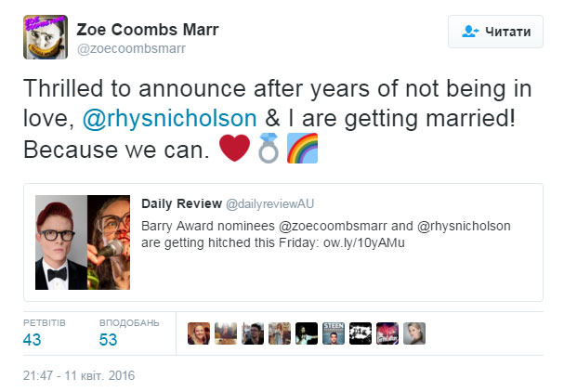Click the ring emoji in the tweet
The height and width of the screenshot is (392, 564).
coord(268,149)
